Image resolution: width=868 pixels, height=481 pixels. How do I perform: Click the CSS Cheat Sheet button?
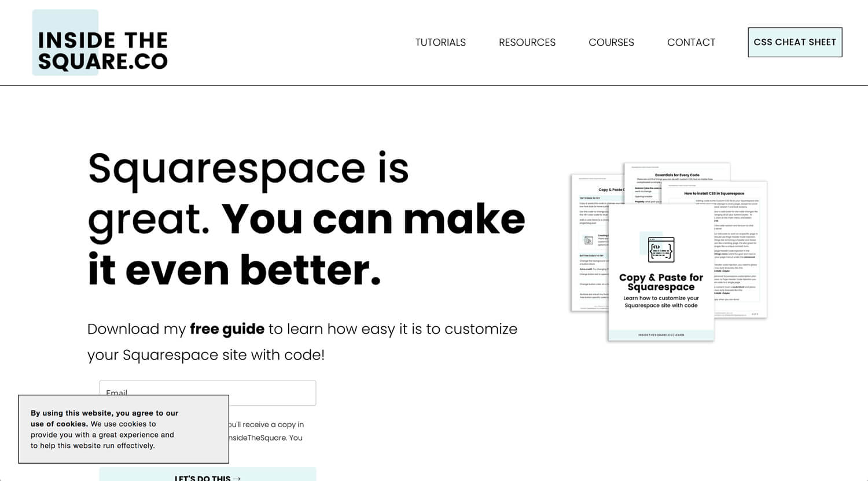[795, 42]
